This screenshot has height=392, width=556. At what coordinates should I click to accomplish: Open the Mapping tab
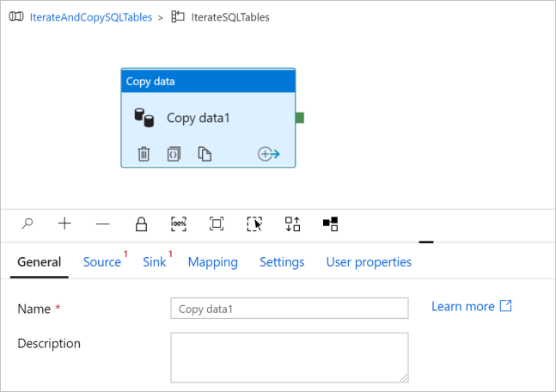pos(212,262)
